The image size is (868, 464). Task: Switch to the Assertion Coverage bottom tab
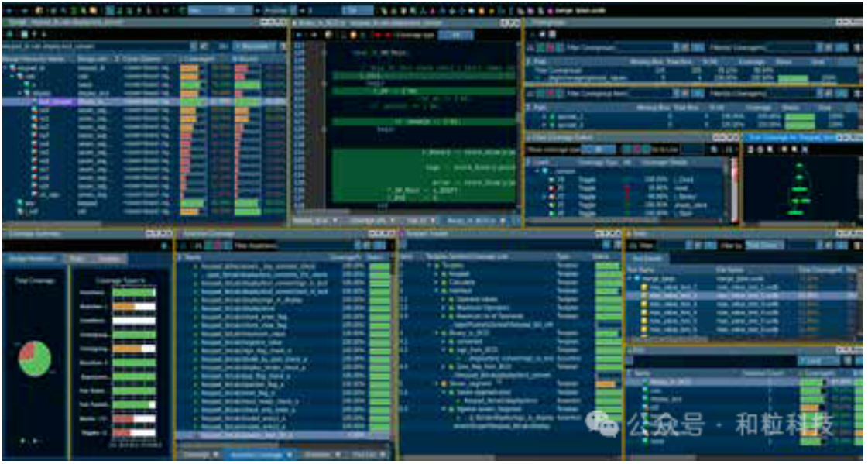[x=256, y=455]
